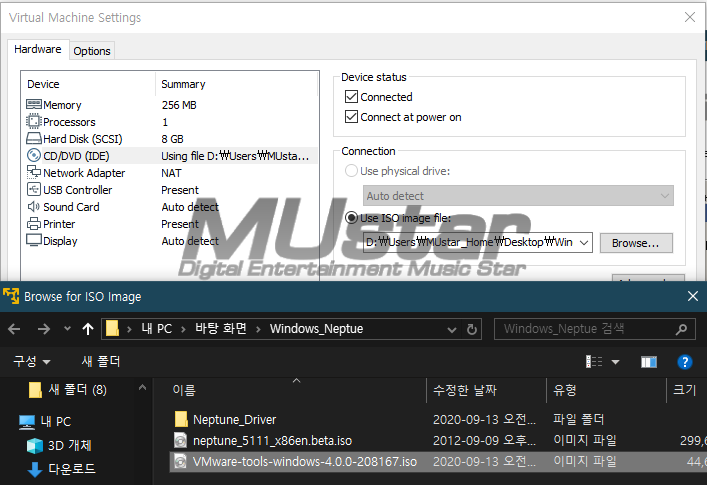Select the 3D 개체 sidebar entry
Image resolution: width=707 pixels, height=485 pixels.
[x=69, y=445]
